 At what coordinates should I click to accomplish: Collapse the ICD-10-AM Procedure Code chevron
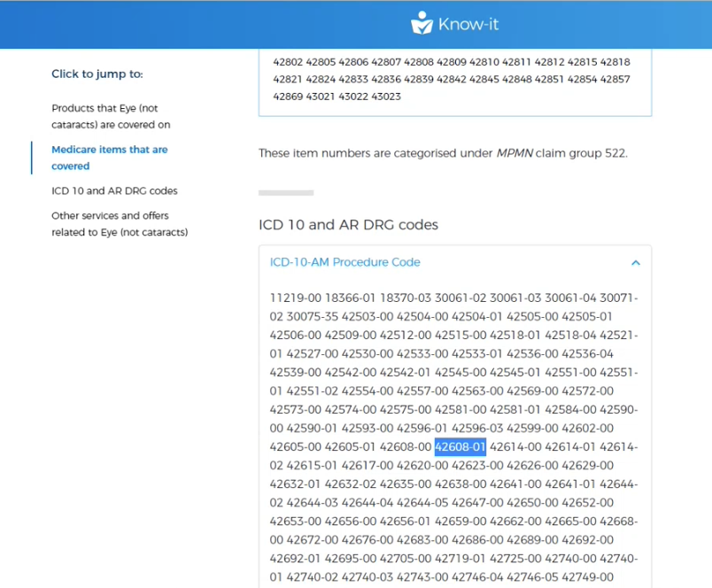pos(635,263)
